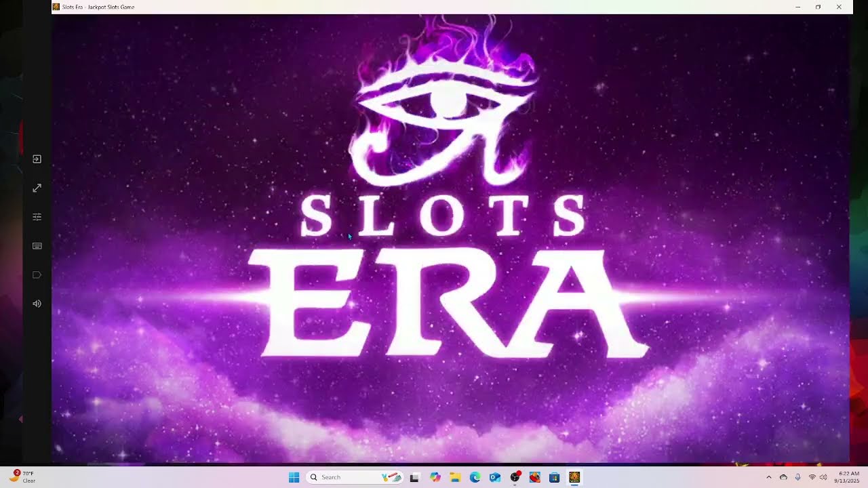Switch to OBS Studio on the taskbar
Screen dimensions: 868x488
tap(515, 477)
